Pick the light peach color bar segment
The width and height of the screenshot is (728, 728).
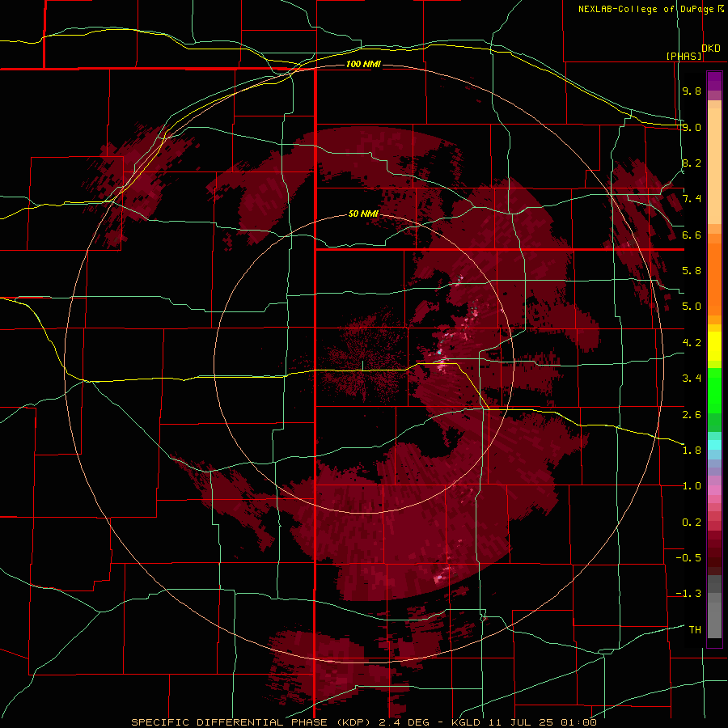click(714, 166)
